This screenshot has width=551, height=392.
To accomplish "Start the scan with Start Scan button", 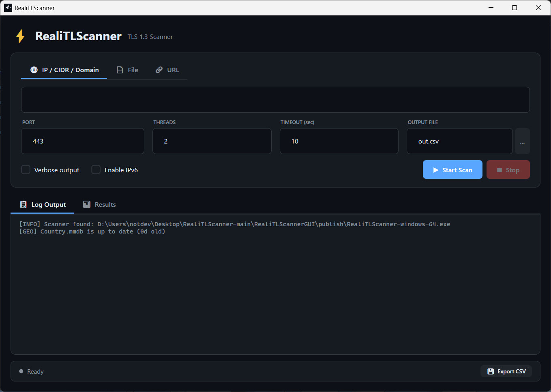I will point(452,169).
